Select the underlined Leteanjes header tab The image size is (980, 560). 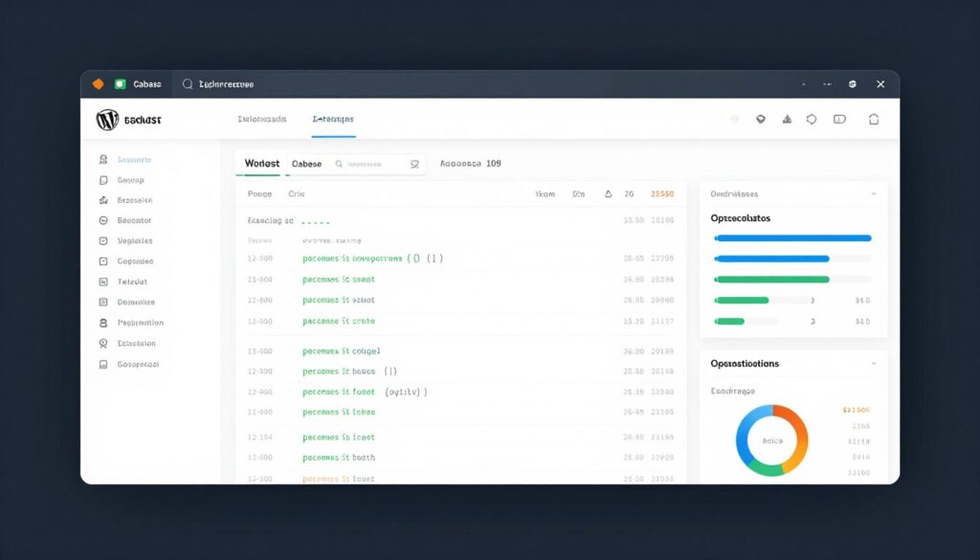(333, 119)
